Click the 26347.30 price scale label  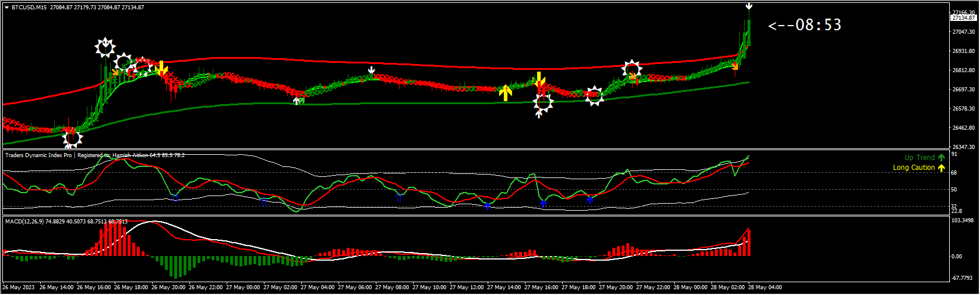point(964,147)
